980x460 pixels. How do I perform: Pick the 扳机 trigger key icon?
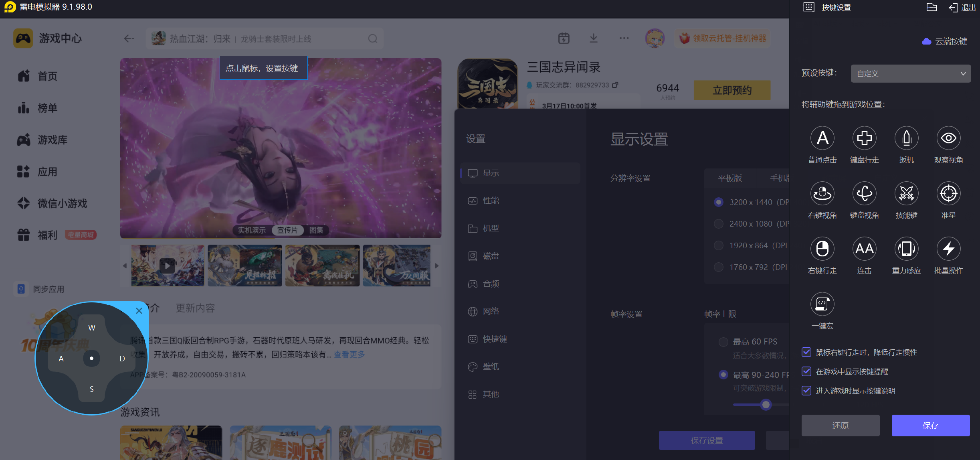906,138
